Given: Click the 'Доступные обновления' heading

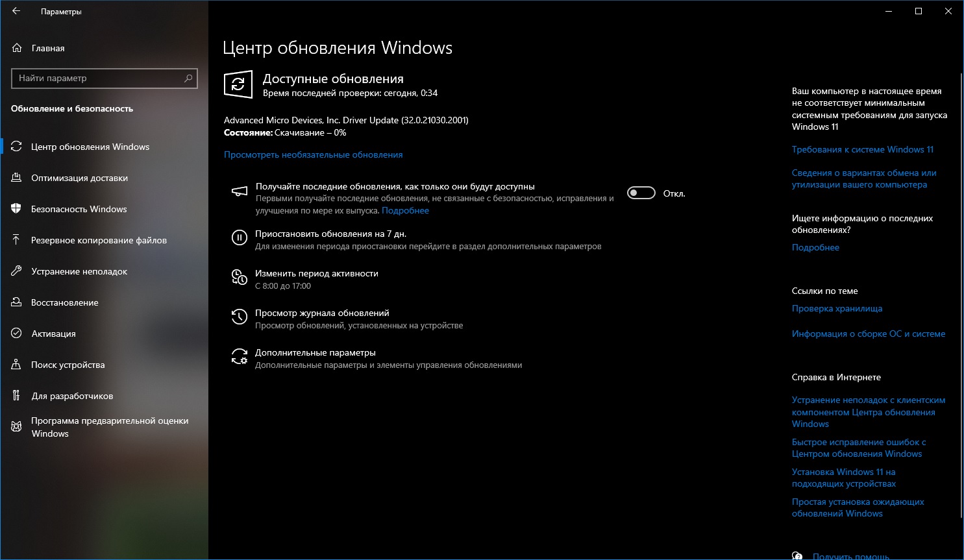Looking at the screenshot, I should coord(333,79).
